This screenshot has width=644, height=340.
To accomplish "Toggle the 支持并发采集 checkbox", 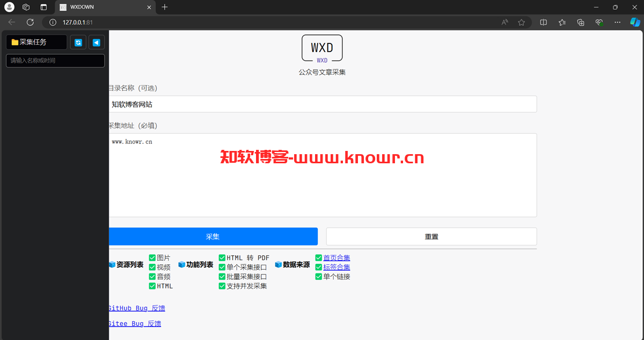I will pyautogui.click(x=222, y=286).
